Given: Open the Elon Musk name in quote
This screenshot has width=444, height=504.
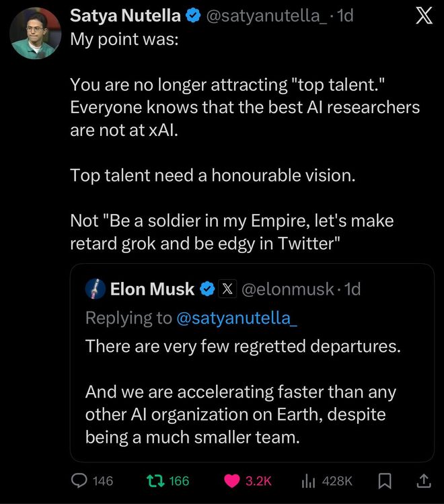Looking at the screenshot, I should pyautogui.click(x=152, y=289).
